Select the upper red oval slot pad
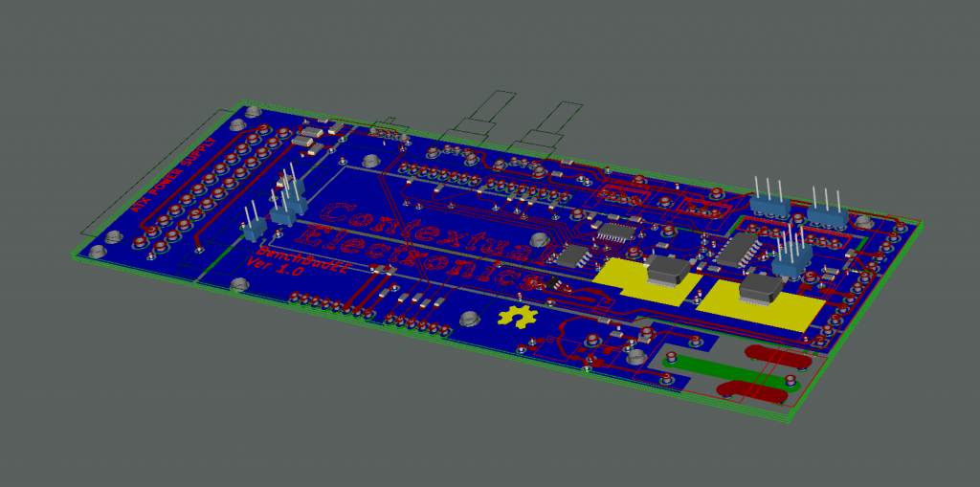Viewport: 980px width, 487px height. tap(779, 355)
